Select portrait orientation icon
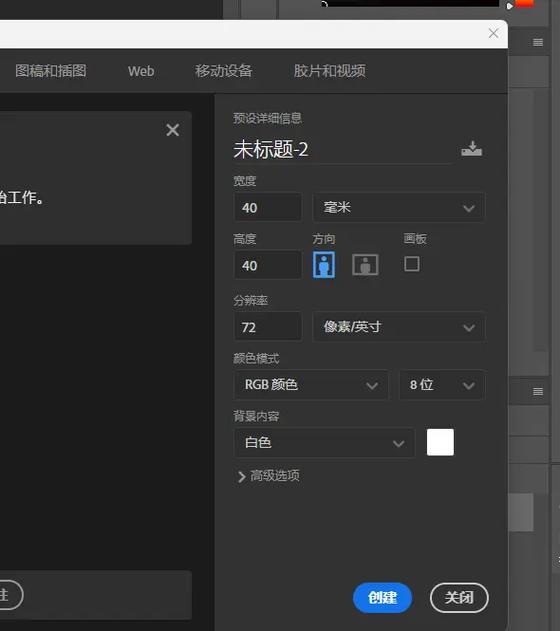The height and width of the screenshot is (631, 560). (x=324, y=265)
